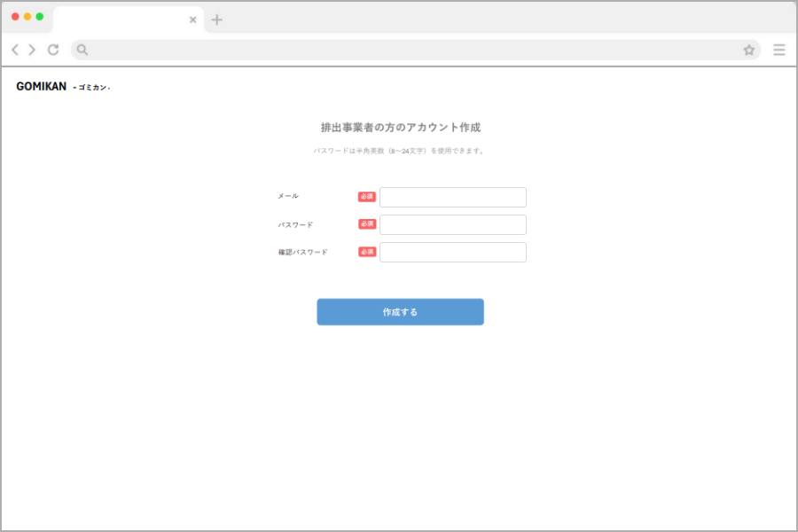This screenshot has height=532, width=798.
Task: Click the magnifier icon in the address bar
Action: click(82, 50)
